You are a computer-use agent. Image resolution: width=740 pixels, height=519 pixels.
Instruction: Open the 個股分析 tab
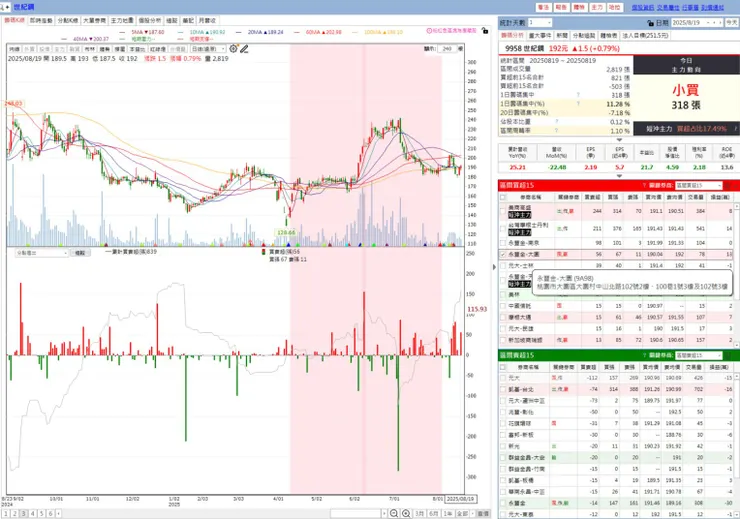click(150, 21)
